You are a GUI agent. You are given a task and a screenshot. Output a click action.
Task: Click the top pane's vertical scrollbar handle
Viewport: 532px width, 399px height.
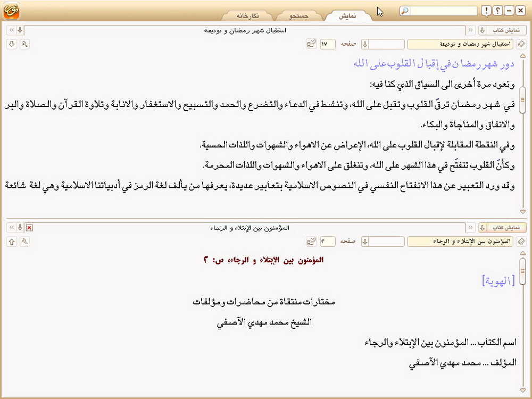coord(523,96)
